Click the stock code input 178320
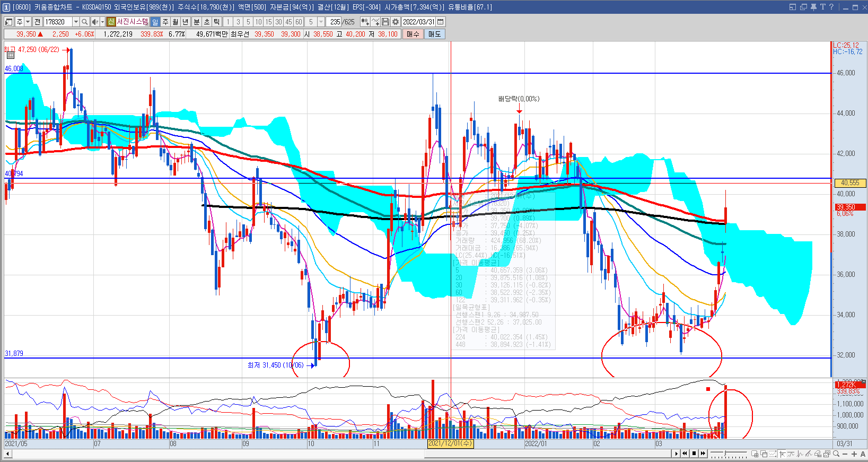 pos(58,22)
